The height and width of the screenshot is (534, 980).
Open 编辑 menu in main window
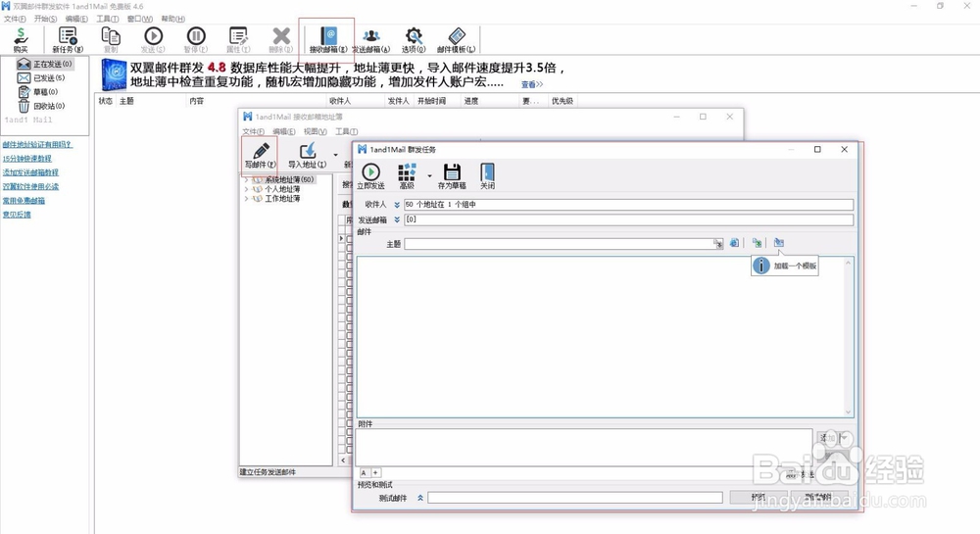[x=76, y=19]
